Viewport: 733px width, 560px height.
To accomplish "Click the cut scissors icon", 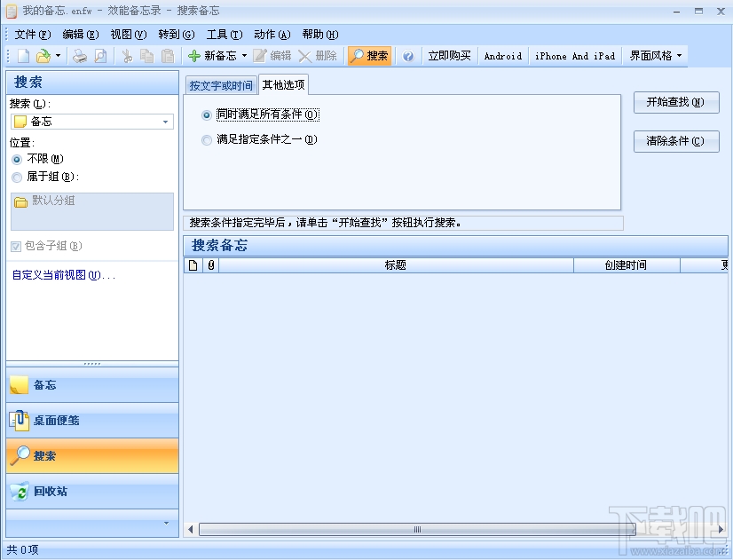I will point(127,56).
